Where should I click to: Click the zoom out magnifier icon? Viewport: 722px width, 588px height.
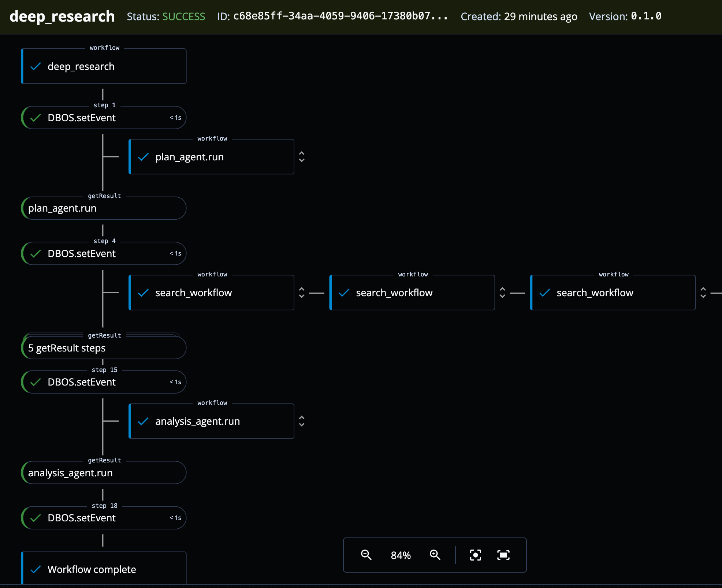pyautogui.click(x=366, y=555)
